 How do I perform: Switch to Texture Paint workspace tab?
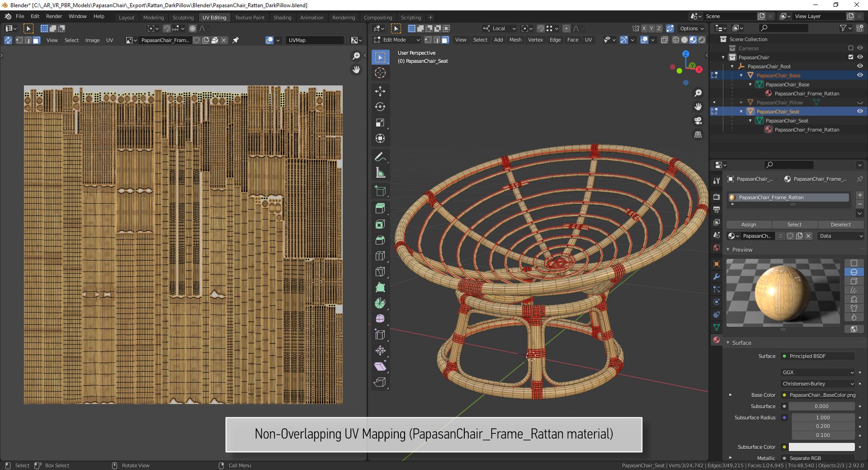pos(250,18)
